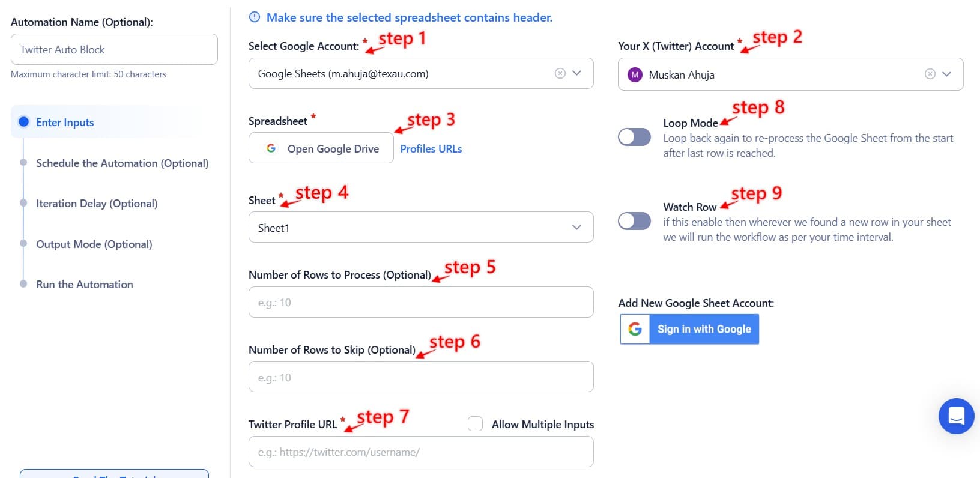
Task: Select the Output Mode step
Action: (94, 244)
